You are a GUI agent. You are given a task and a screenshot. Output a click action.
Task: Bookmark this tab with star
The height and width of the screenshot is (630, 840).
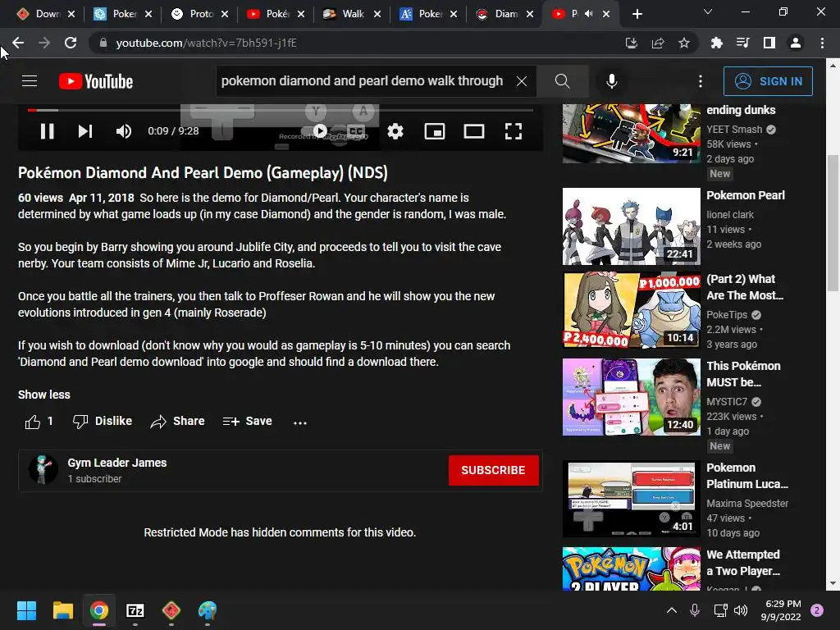tap(684, 43)
